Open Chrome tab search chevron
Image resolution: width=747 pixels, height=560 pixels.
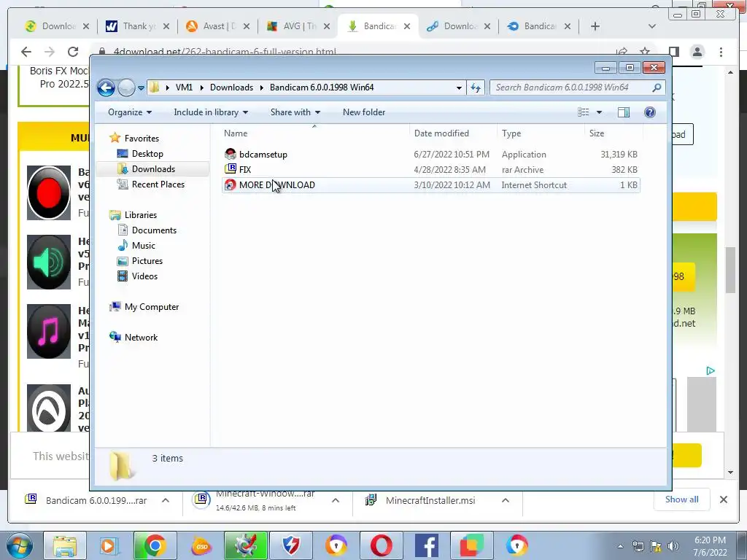pyautogui.click(x=652, y=26)
